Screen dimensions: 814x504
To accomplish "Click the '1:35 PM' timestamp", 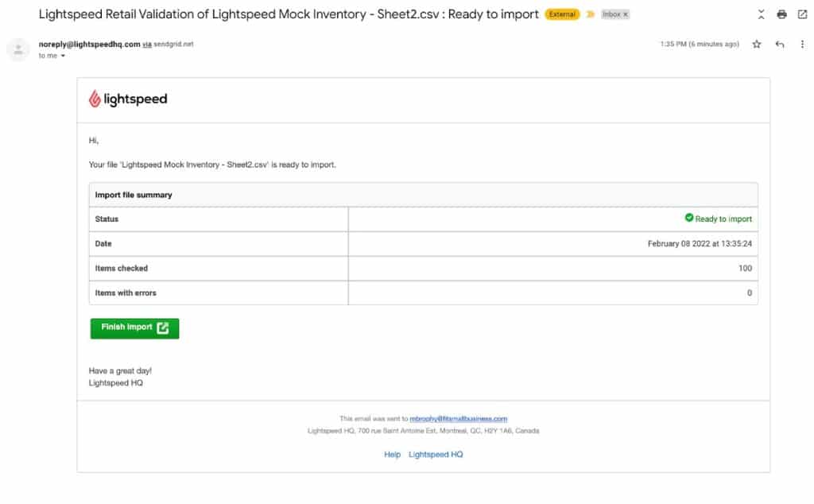I will [x=673, y=44].
